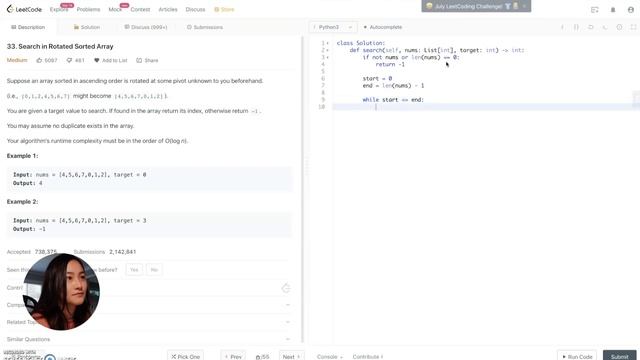Image resolution: width=640 pixels, height=360 pixels.
Task: Switch to the Description tab
Action: click(28, 27)
